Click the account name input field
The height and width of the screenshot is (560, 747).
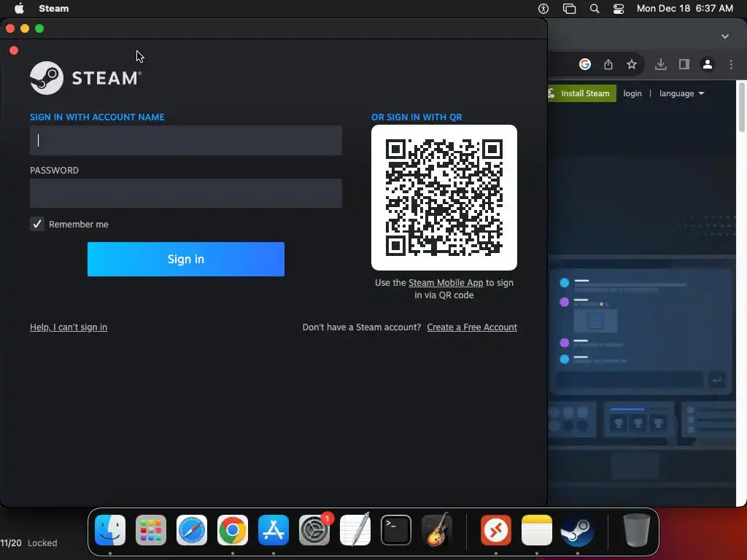[x=186, y=140]
